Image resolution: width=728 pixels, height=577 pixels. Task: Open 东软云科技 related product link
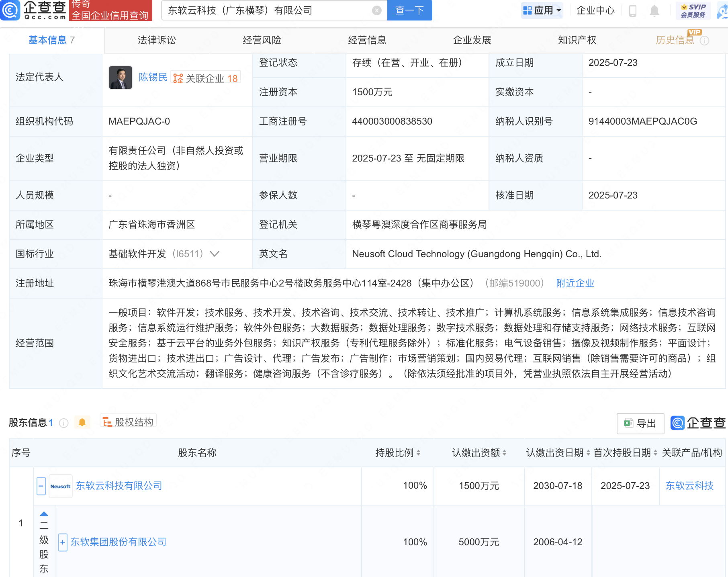689,486
